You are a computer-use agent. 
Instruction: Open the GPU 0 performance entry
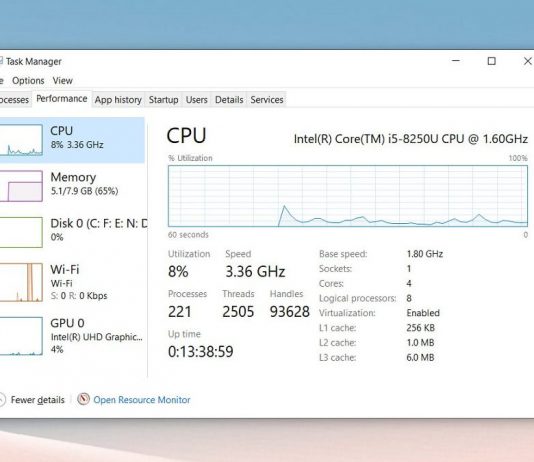tap(72, 336)
